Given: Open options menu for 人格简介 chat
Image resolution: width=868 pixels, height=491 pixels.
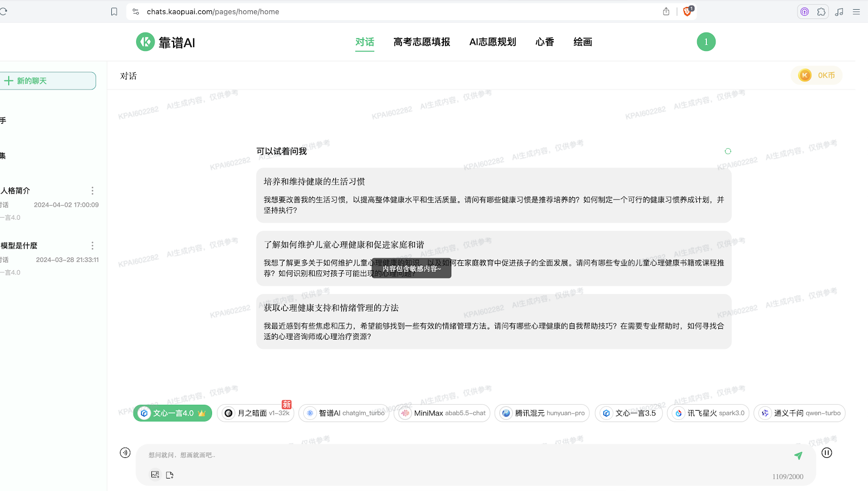Looking at the screenshot, I should tap(92, 191).
